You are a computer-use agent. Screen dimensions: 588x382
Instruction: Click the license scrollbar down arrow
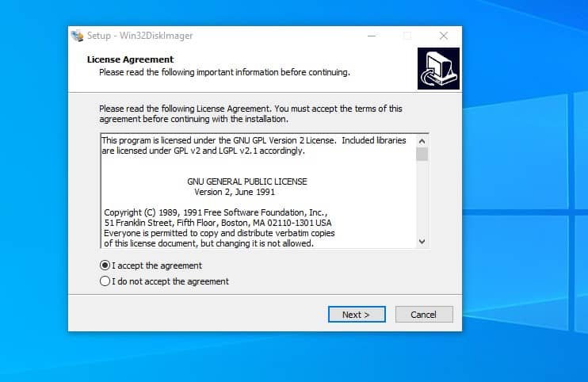click(422, 241)
